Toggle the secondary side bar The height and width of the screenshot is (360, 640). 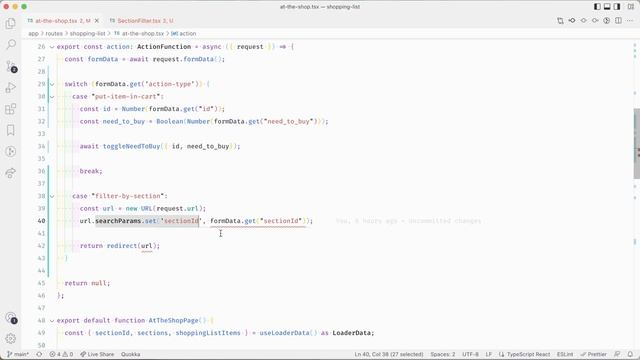617,7
